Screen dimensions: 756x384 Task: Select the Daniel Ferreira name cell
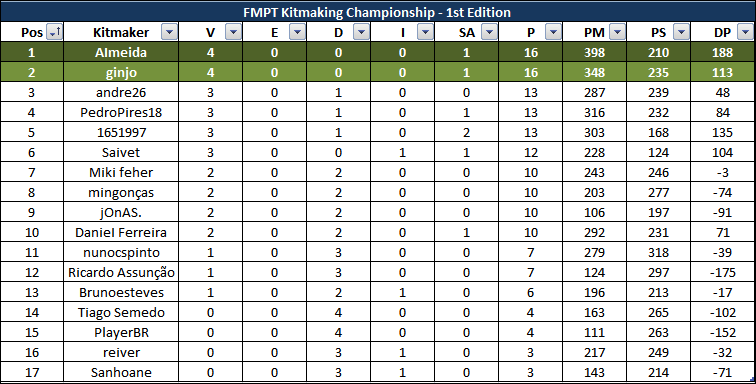coord(121,233)
